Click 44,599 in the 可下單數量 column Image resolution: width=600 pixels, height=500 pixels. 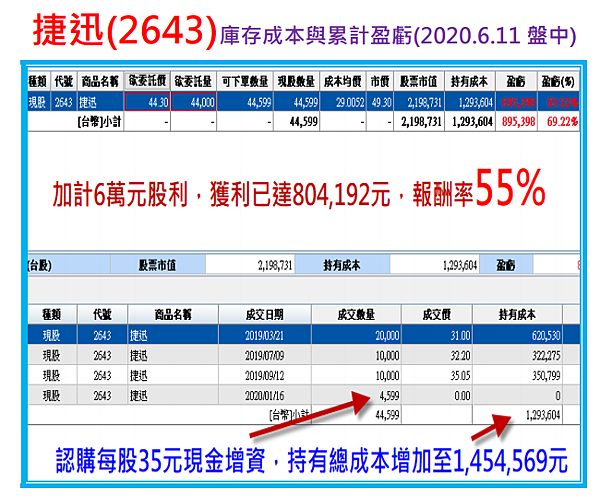point(259,102)
